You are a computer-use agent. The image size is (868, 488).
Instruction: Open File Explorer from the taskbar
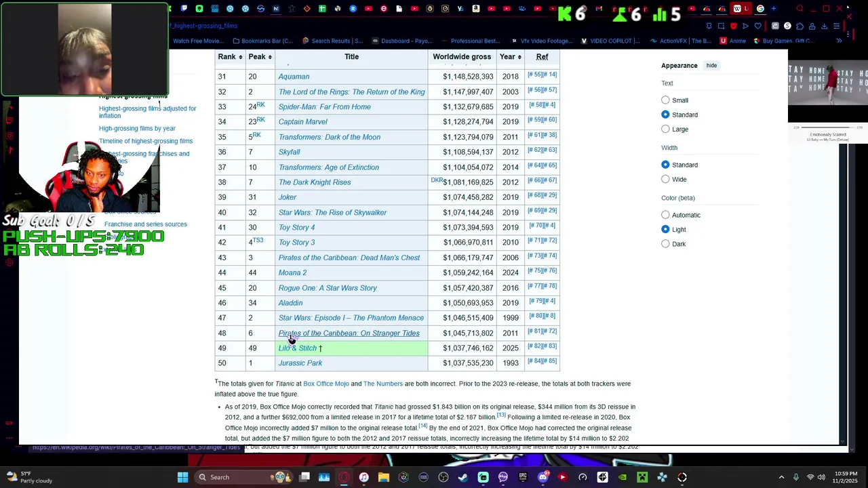click(x=383, y=477)
